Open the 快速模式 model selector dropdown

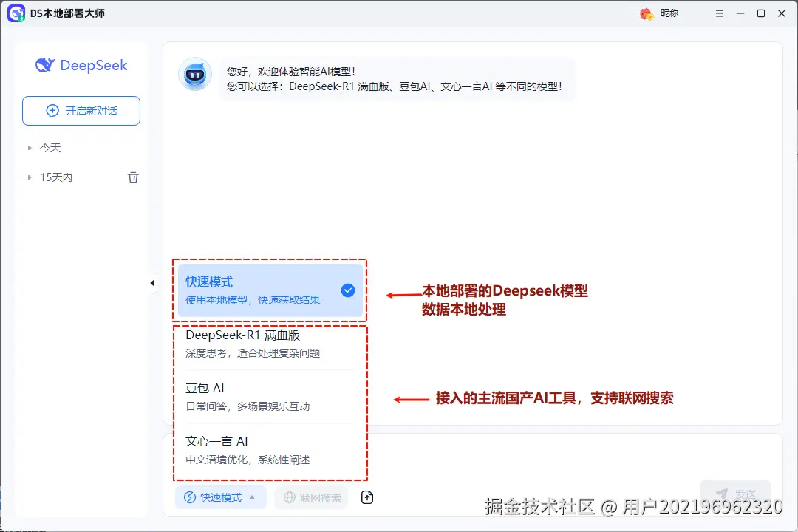[x=220, y=497]
